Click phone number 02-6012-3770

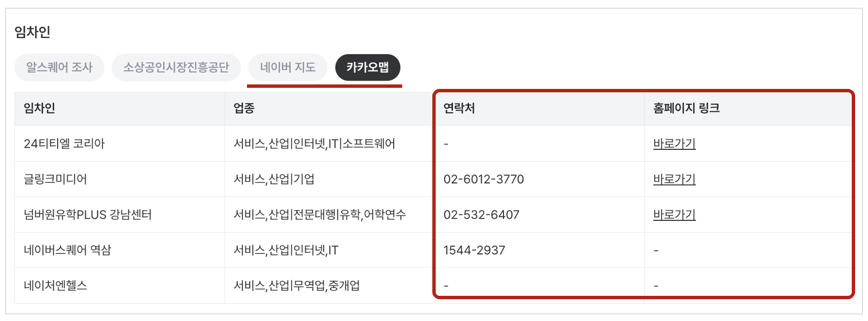484,180
